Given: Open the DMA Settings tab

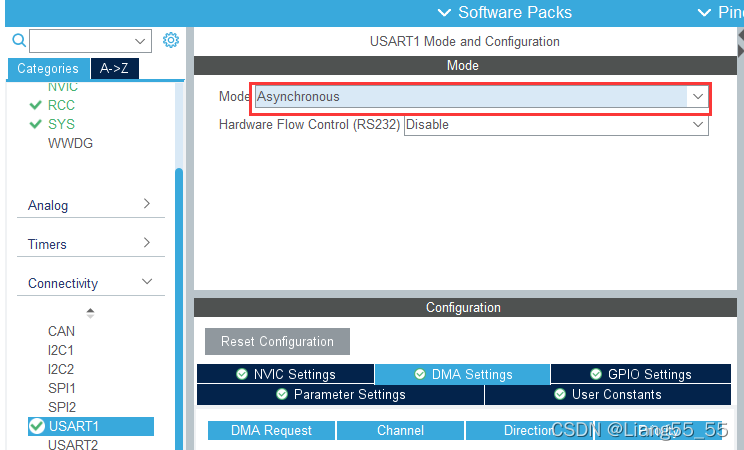Looking at the screenshot, I should click(x=463, y=374).
